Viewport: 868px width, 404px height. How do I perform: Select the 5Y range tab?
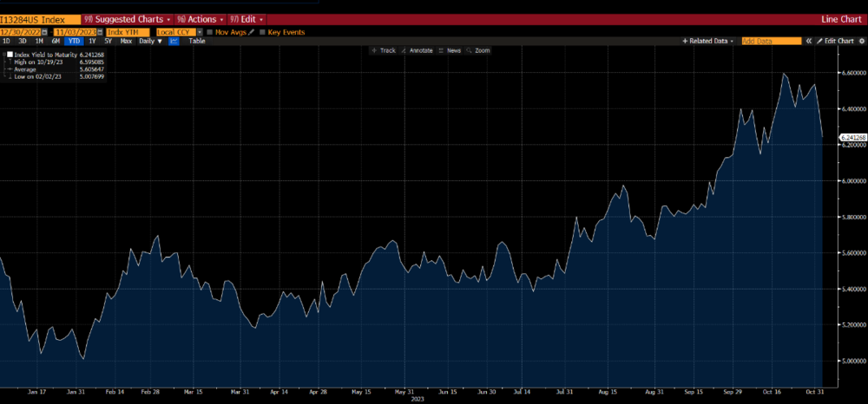[x=108, y=41]
